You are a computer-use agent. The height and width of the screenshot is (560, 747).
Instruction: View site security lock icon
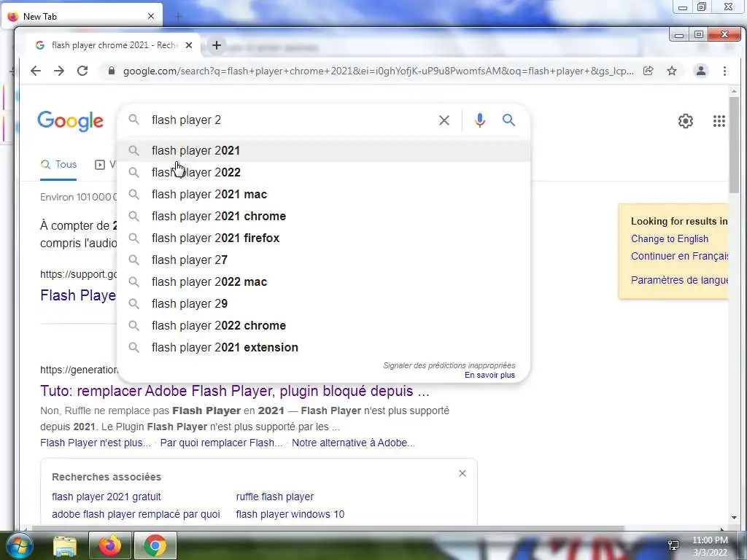pos(112,71)
